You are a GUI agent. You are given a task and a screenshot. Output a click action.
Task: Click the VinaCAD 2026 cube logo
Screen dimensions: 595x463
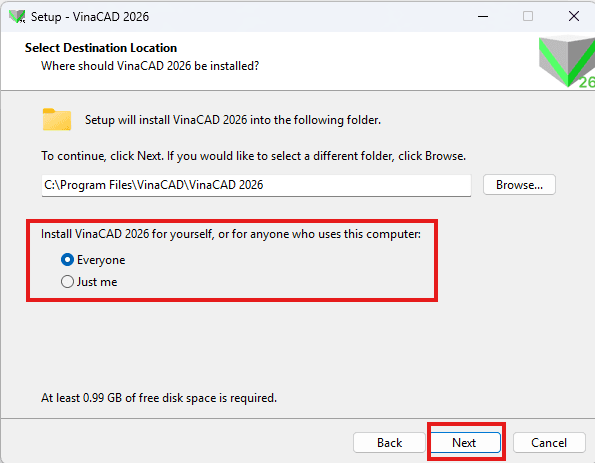567,61
